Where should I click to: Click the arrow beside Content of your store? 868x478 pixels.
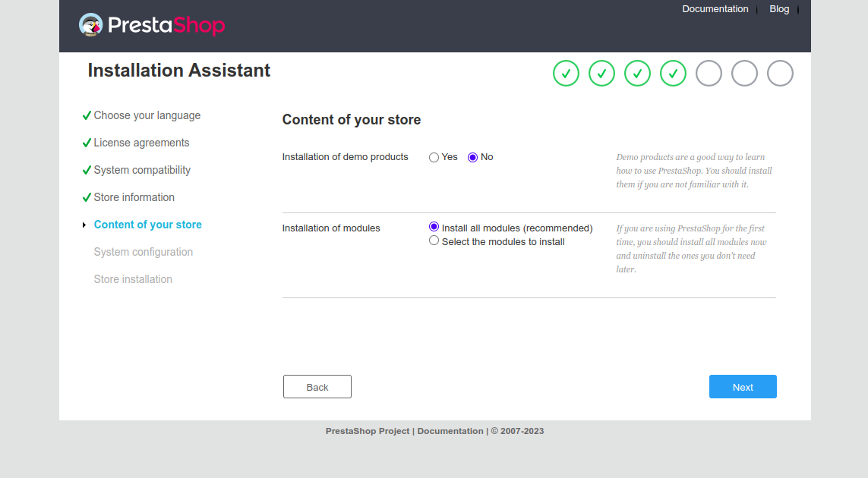pos(84,225)
